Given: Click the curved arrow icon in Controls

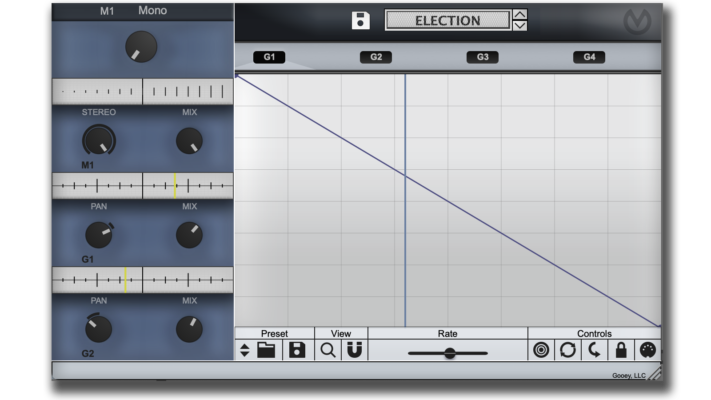Looking at the screenshot, I should click(594, 350).
